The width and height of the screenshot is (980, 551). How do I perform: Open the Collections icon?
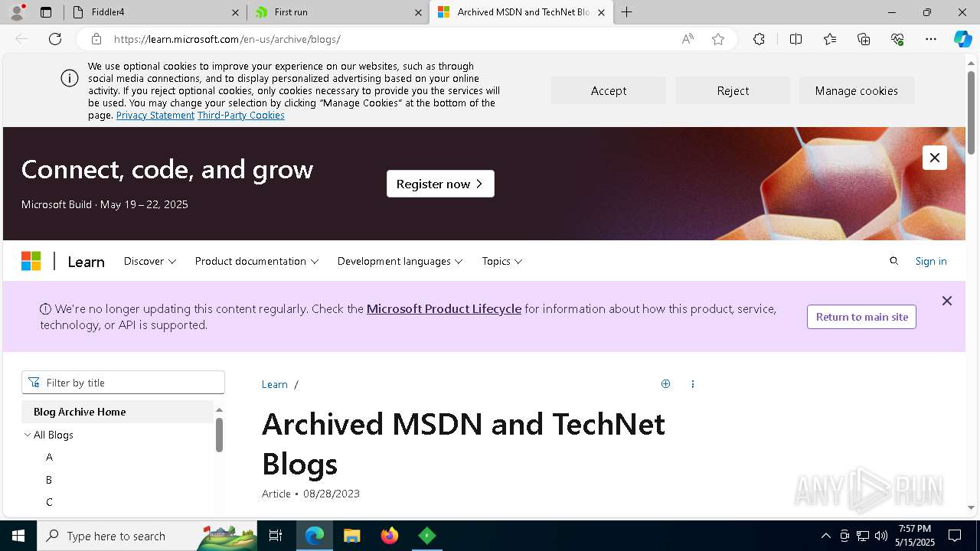pyautogui.click(x=864, y=39)
